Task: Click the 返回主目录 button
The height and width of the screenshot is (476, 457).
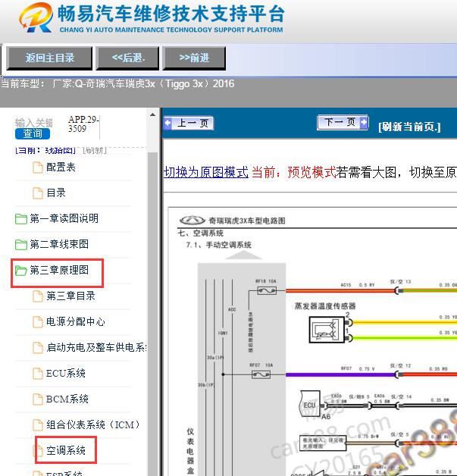Action: tap(49, 58)
